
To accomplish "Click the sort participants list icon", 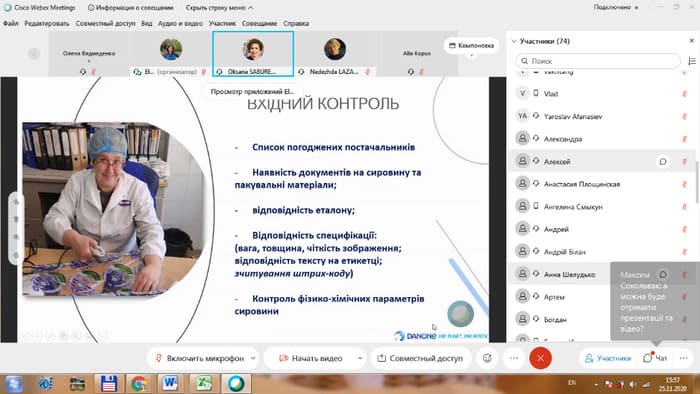I will [692, 61].
